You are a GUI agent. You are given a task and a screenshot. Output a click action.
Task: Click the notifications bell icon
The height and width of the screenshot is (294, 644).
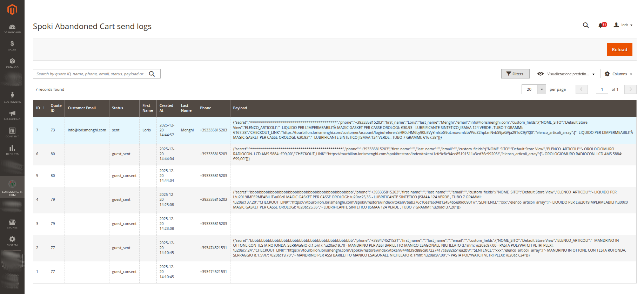click(x=602, y=25)
